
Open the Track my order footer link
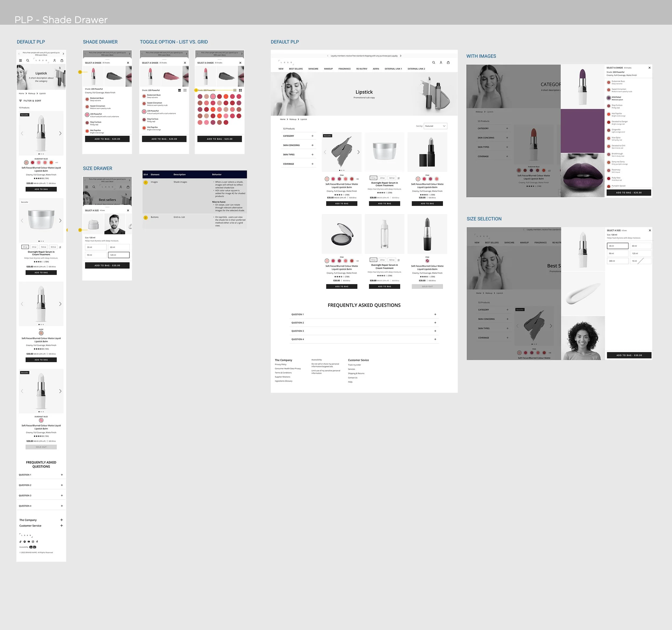pyautogui.click(x=354, y=365)
